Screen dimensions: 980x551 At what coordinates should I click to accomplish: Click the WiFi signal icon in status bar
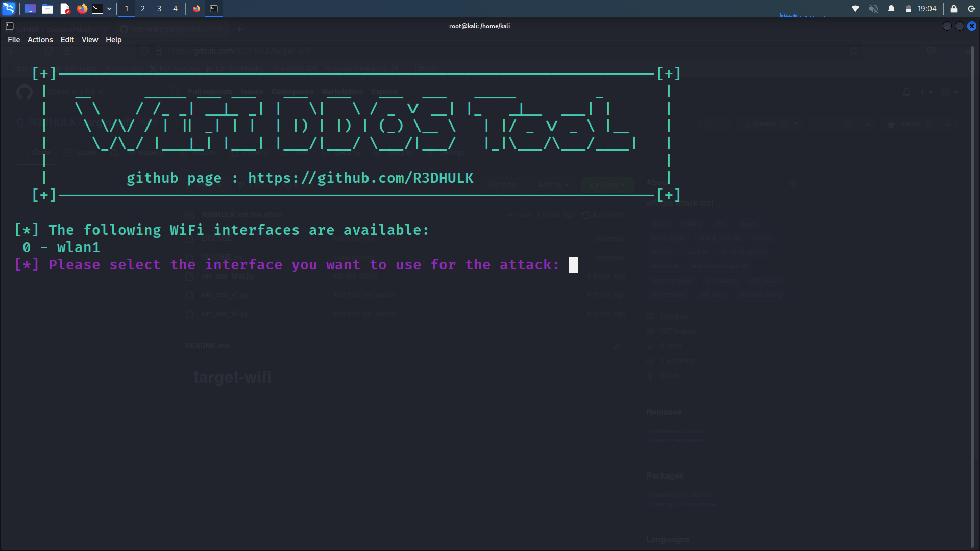point(855,8)
